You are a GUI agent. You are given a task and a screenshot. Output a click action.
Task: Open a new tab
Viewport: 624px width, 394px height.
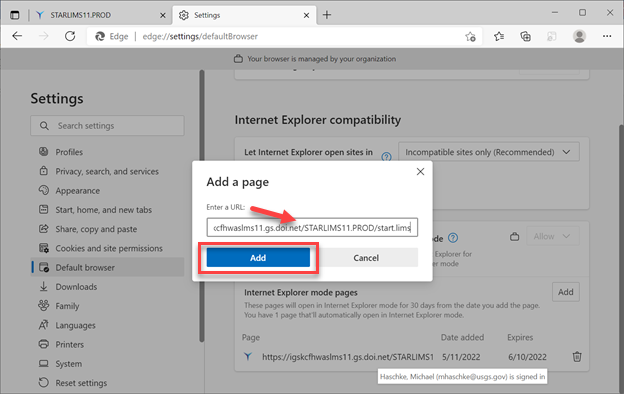(327, 15)
